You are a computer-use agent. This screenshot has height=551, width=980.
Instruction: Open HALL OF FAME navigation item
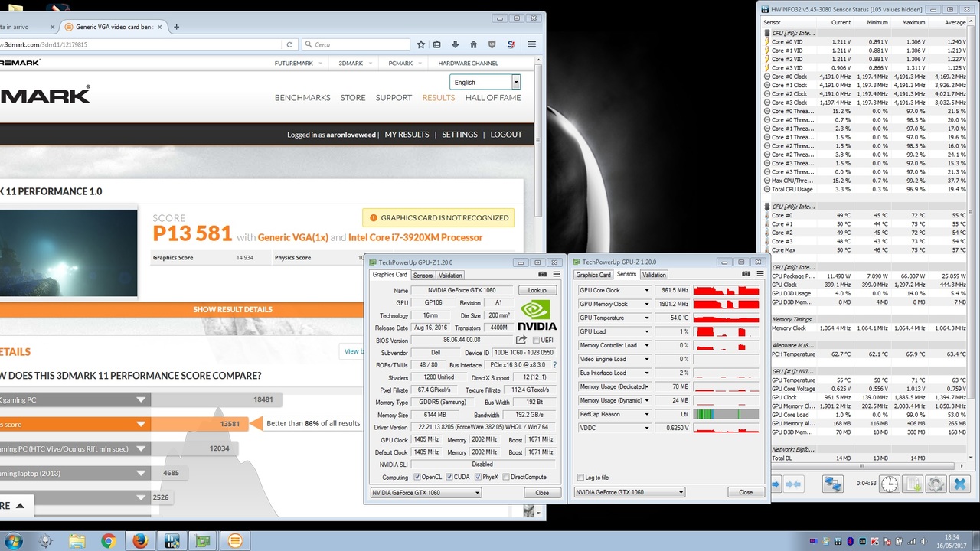(493, 98)
